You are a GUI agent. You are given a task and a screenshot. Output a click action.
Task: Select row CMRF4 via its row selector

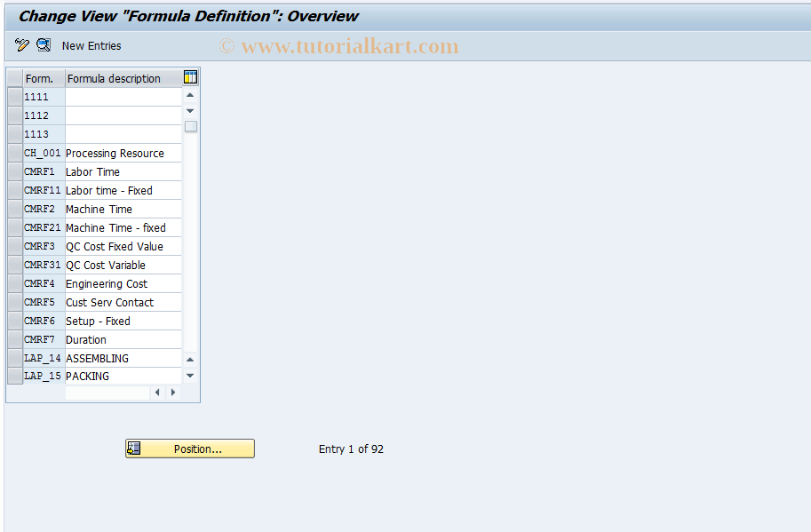click(15, 283)
